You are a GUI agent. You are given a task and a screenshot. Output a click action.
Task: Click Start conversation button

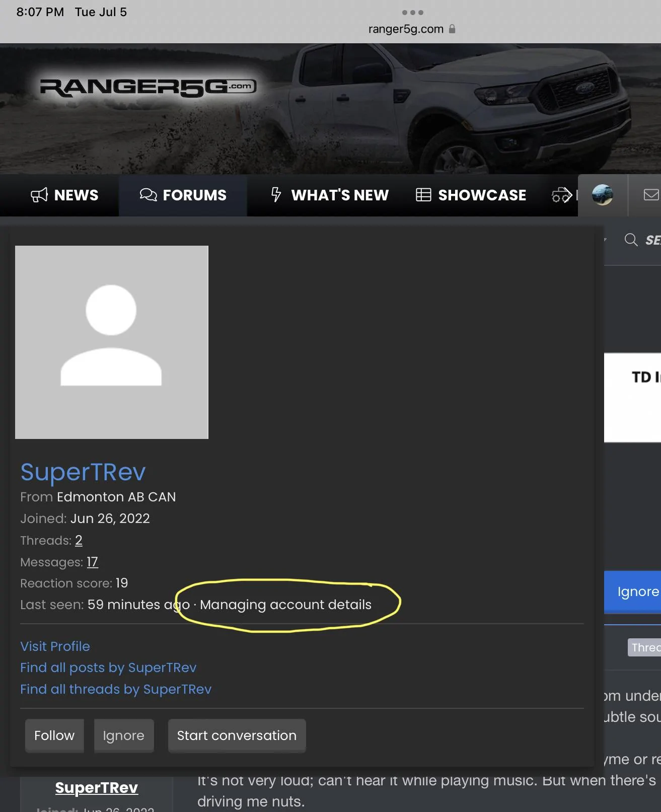pyautogui.click(x=237, y=735)
